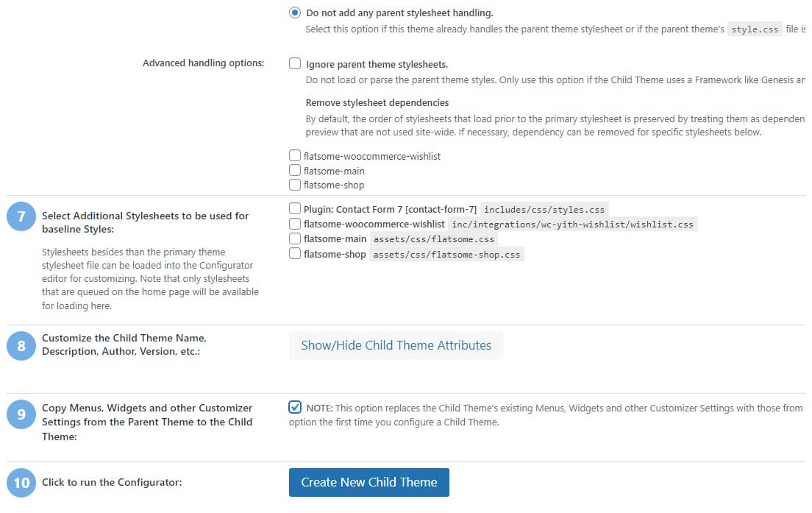Image resolution: width=812 pixels, height=513 pixels.
Task: Uncheck the copy Menus and Widgets option
Action: [295, 406]
